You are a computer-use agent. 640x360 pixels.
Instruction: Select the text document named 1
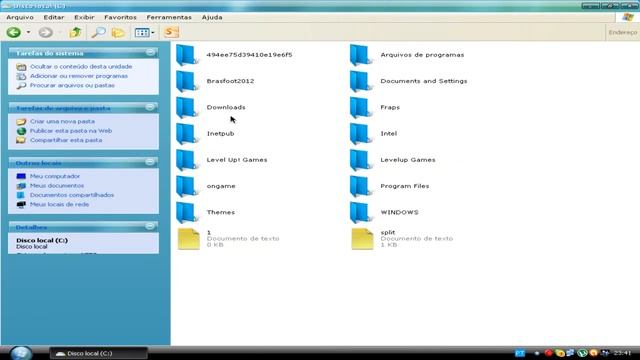pyautogui.click(x=189, y=239)
